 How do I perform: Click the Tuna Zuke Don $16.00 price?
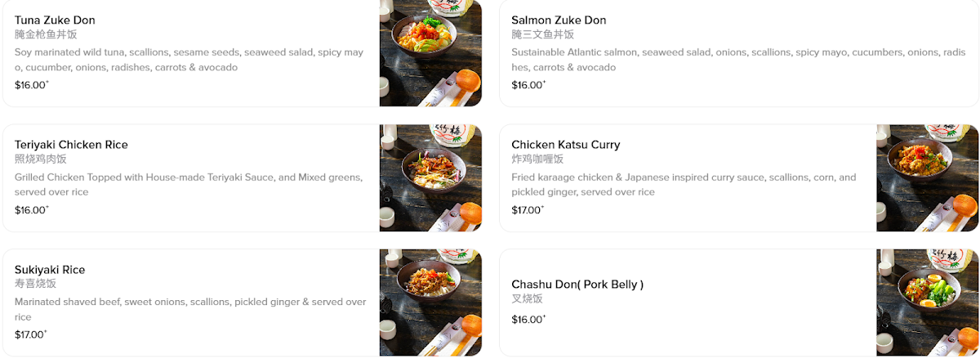[x=31, y=85]
